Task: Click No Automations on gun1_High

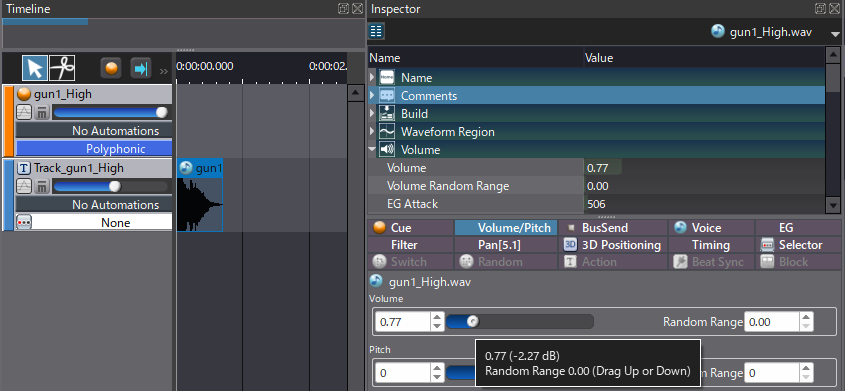Action: [x=94, y=130]
